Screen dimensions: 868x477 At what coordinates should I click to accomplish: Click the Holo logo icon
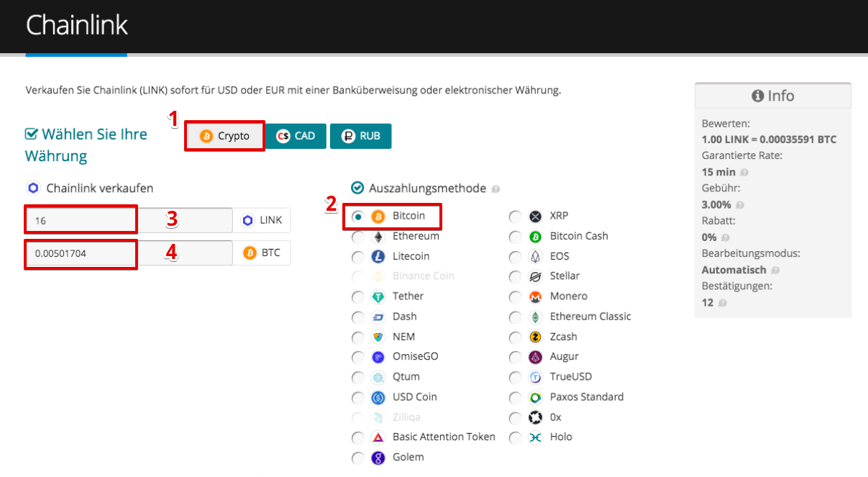pyautogui.click(x=535, y=437)
